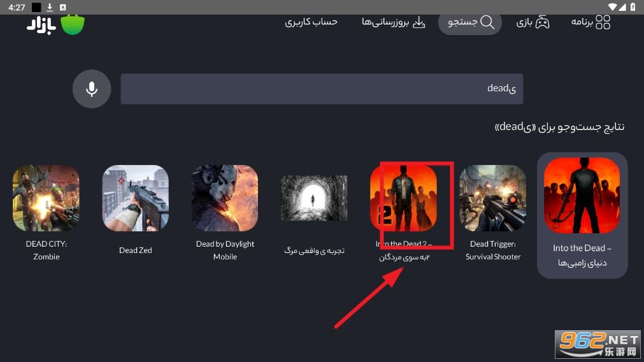Open the Dead Trigger: Survival Shooter icon
This screenshot has width=644, height=362.
click(493, 198)
